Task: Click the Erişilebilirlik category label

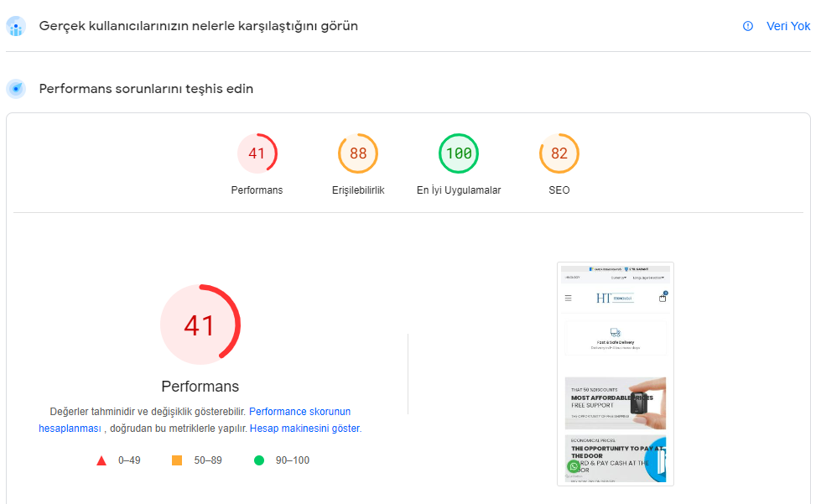Action: point(358,190)
